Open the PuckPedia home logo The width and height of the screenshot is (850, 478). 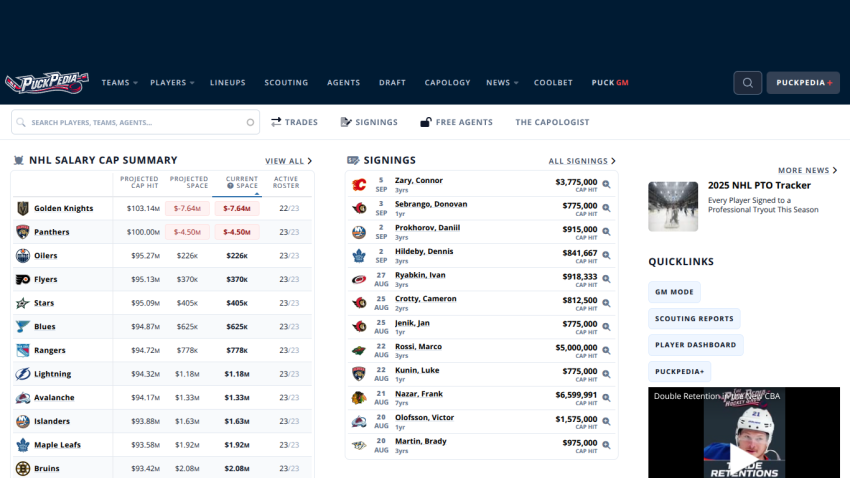tap(47, 83)
